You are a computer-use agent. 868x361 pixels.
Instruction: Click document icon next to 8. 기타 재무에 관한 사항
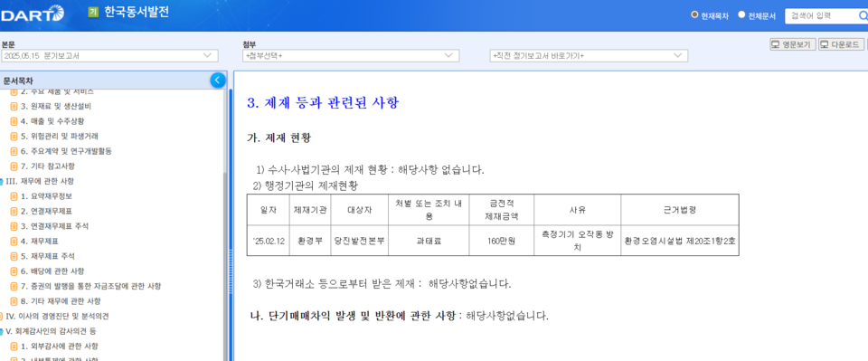pyautogui.click(x=14, y=300)
